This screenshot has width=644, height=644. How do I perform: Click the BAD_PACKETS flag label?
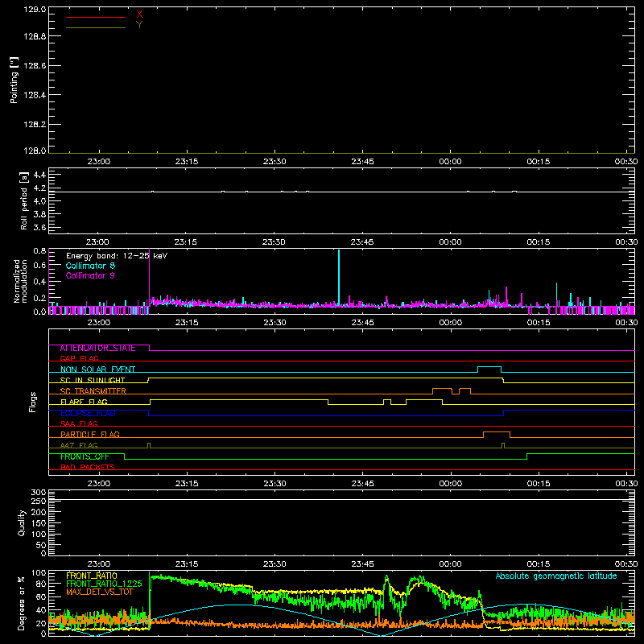[x=88, y=467]
